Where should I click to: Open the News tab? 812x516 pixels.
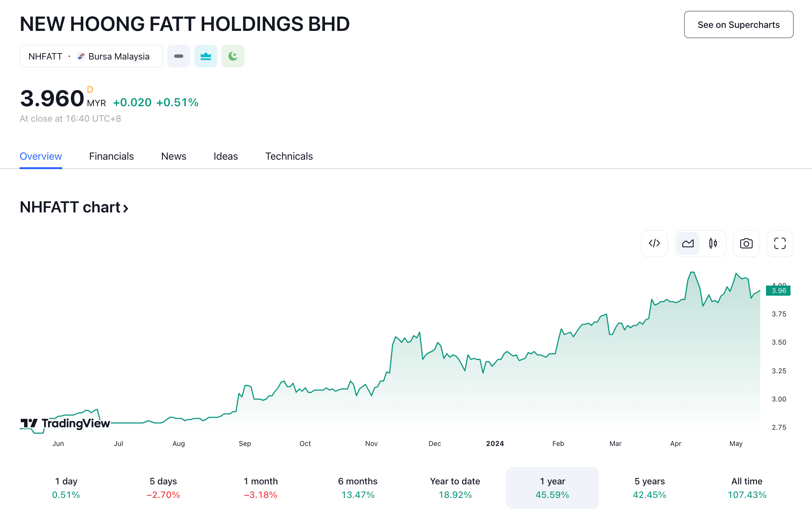173,156
